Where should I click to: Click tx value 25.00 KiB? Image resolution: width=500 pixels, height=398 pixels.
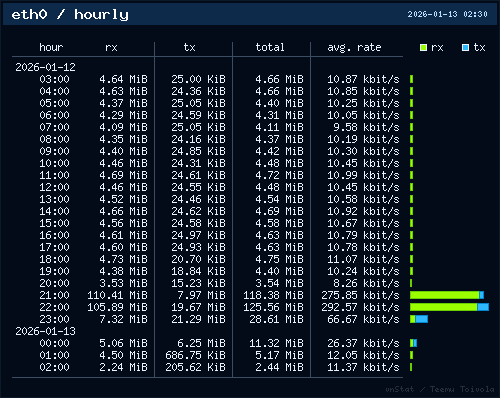(198, 79)
